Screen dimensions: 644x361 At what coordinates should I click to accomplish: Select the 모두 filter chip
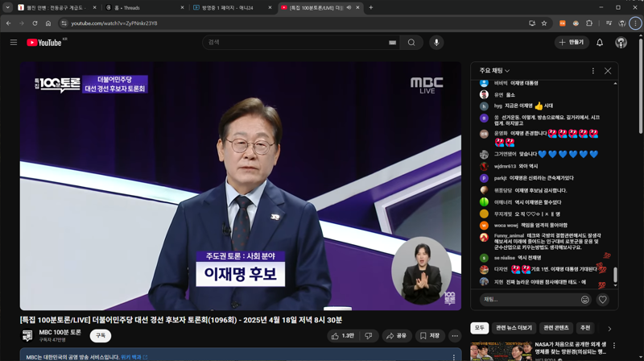point(479,328)
